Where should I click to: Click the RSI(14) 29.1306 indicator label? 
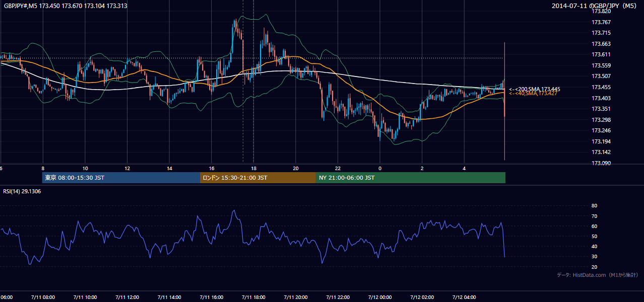coord(22,191)
